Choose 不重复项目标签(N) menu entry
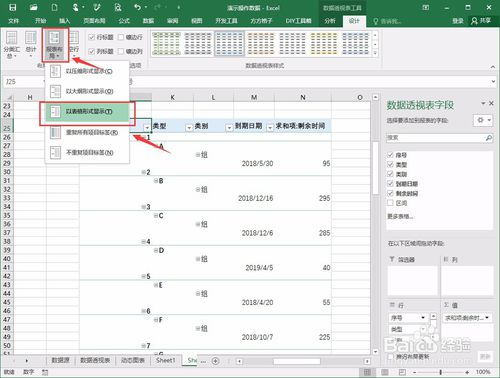The width and height of the screenshot is (500, 378). coord(87,152)
